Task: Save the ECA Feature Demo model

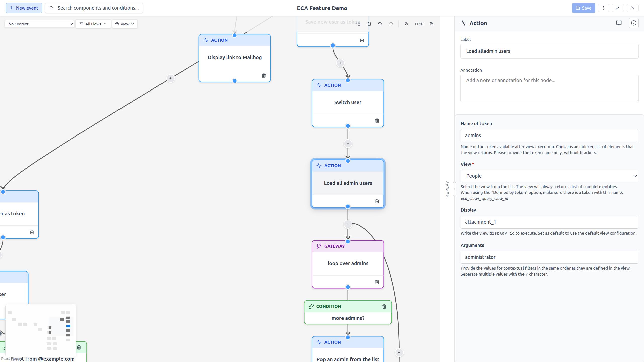Action: pos(583,8)
